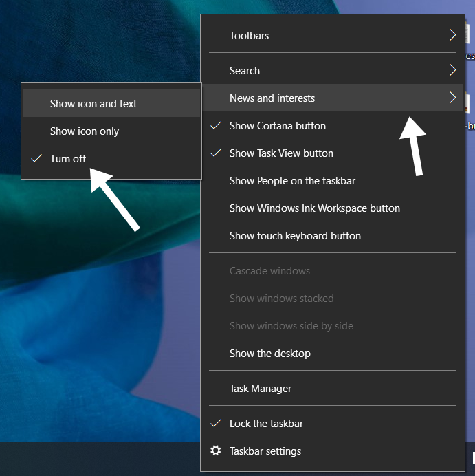Image resolution: width=475 pixels, height=476 pixels.
Task: Select Show the desktop
Action: (333, 354)
